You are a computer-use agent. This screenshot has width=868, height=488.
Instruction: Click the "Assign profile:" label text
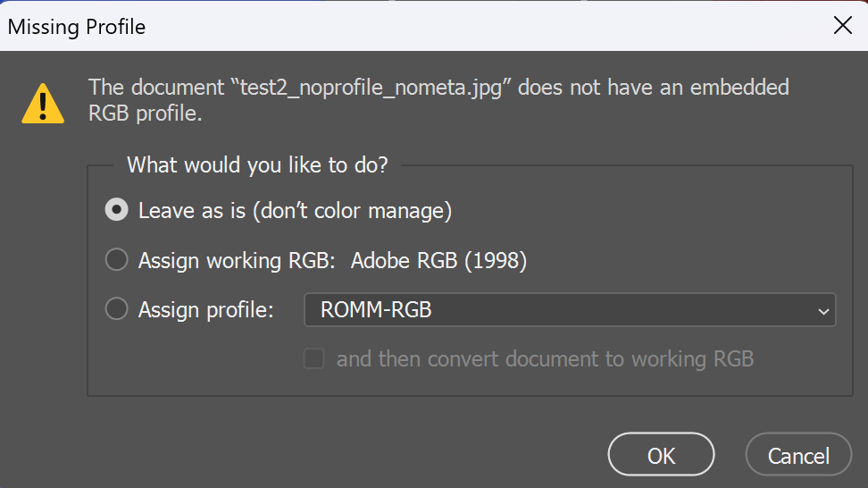(x=206, y=309)
